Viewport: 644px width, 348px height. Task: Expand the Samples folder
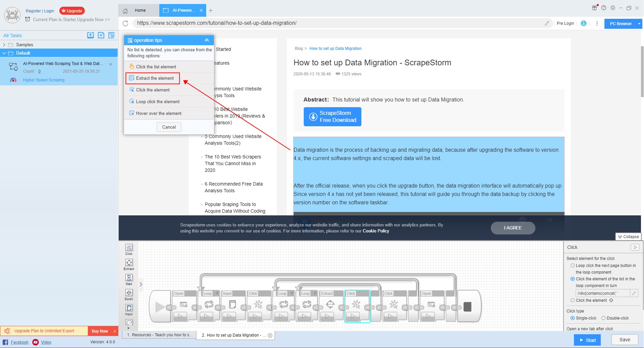[x=4, y=45]
